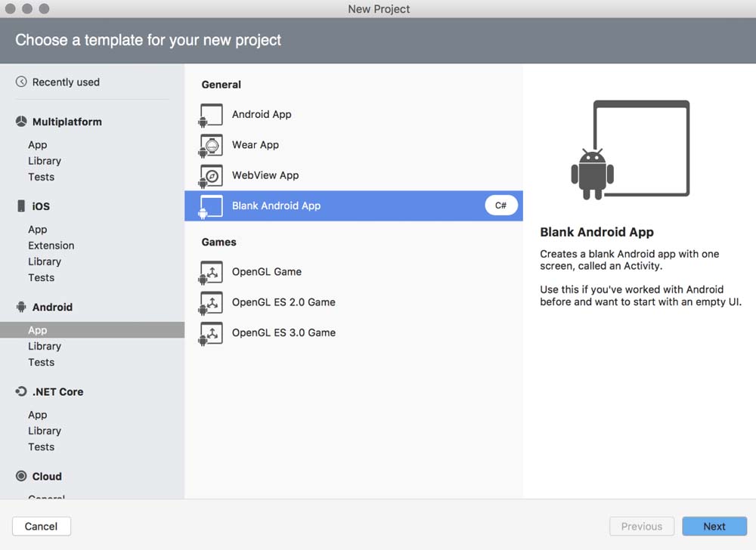Viewport: 756px width, 550px height.
Task: Select Library under Android
Action: pos(45,346)
